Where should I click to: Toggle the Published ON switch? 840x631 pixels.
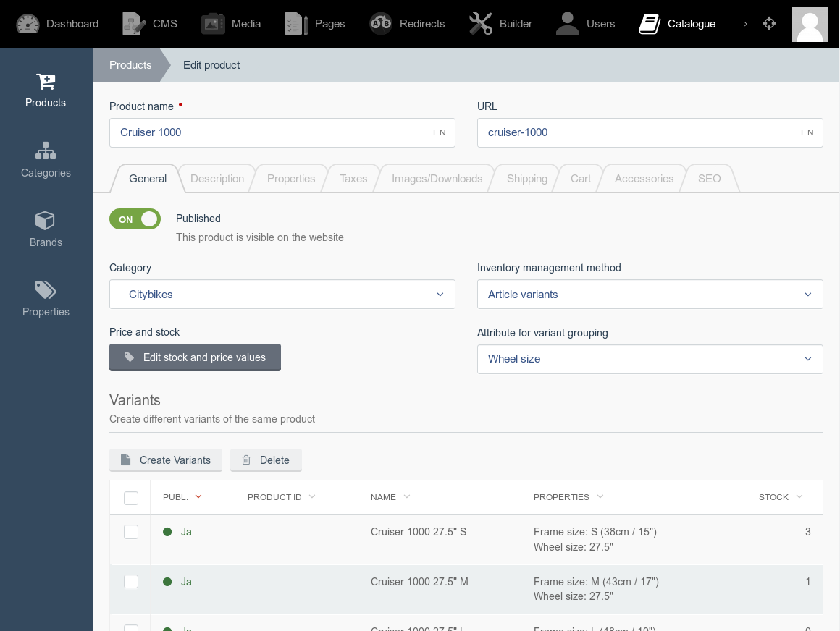pos(135,219)
